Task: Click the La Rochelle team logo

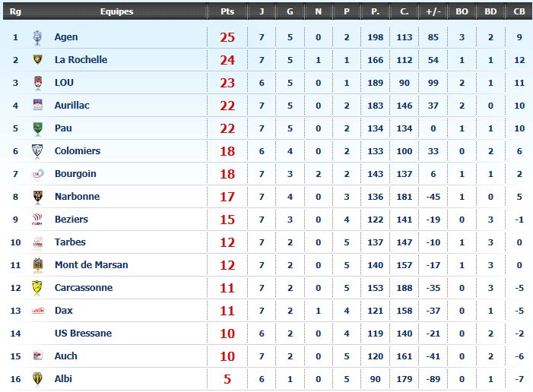Action: [x=38, y=60]
